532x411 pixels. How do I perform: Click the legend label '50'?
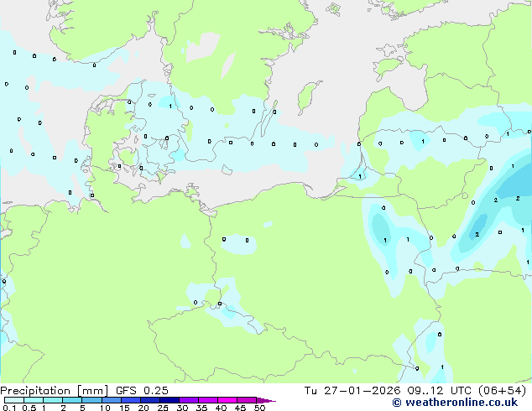259,408
